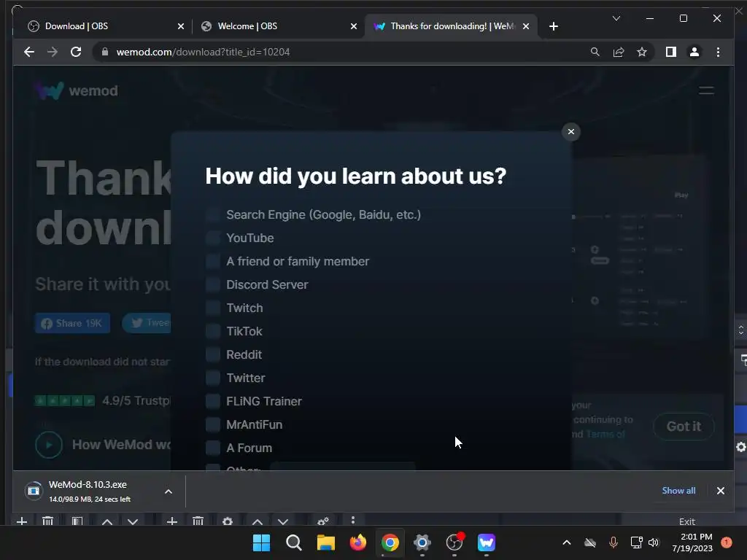747x560 pixels.
Task: Open OBS audio mixer three-dot menu
Action: click(352, 521)
